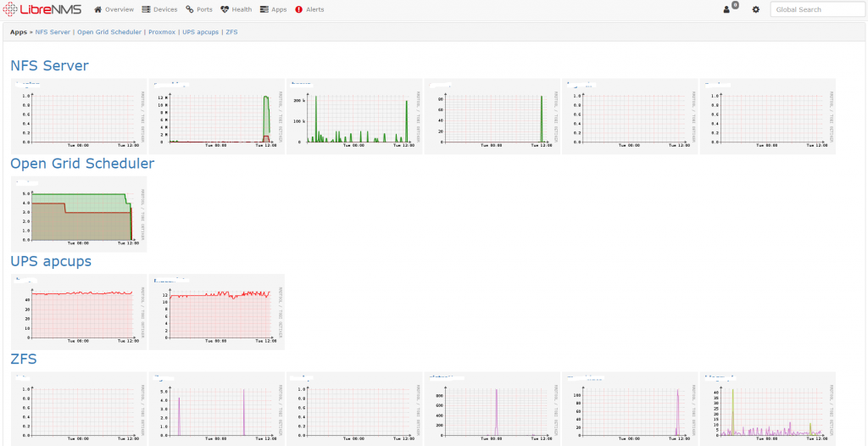Screen dimensions: 868x446
Task: Open NFS Server graph with 200 k spikes
Action: coord(354,116)
